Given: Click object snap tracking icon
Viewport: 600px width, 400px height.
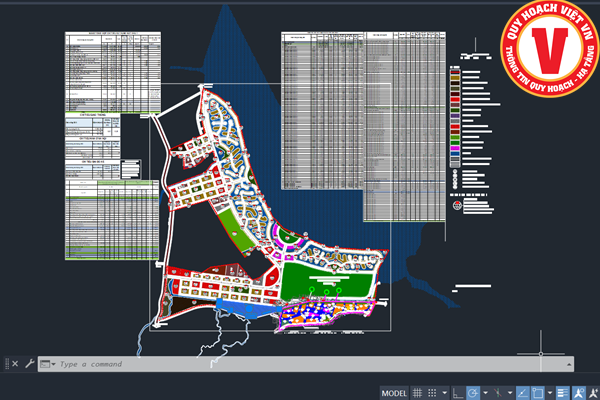Looking at the screenshot, I should point(520,392).
